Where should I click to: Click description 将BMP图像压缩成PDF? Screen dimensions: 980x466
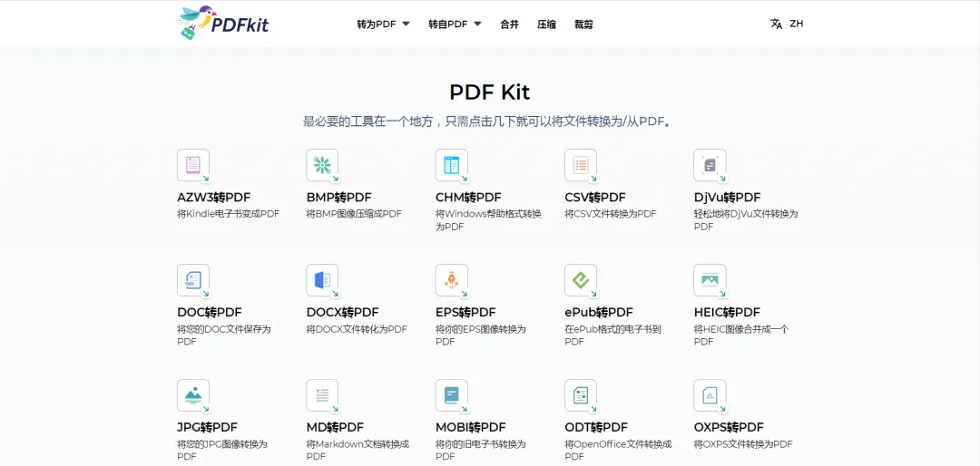(354, 214)
